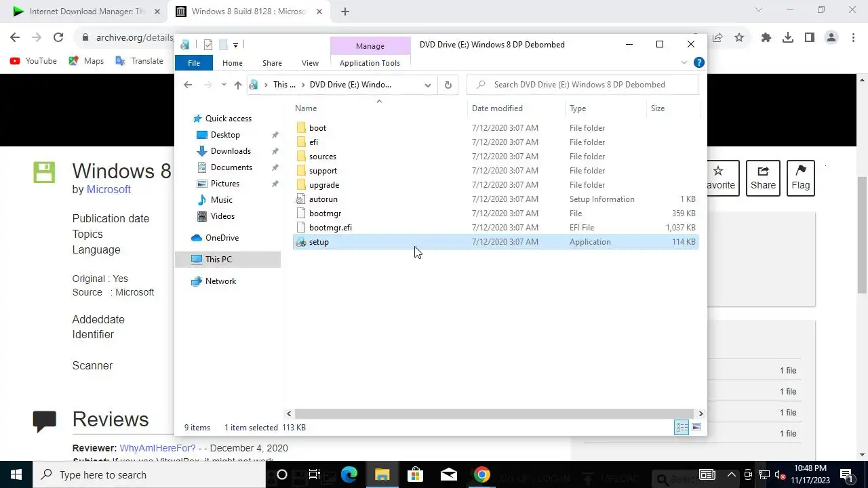Viewport: 868px width, 488px height.
Task: Open the Microsoft author link
Action: point(108,189)
